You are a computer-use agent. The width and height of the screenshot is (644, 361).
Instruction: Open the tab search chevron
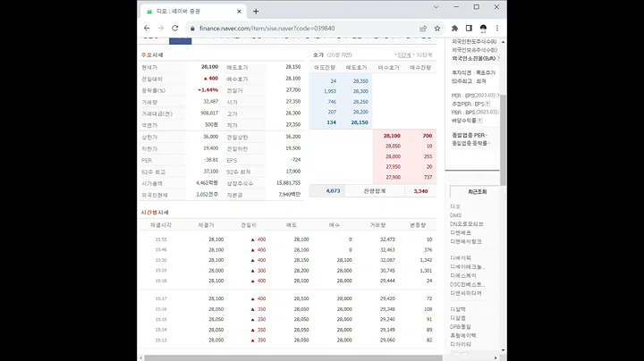[x=436, y=7]
